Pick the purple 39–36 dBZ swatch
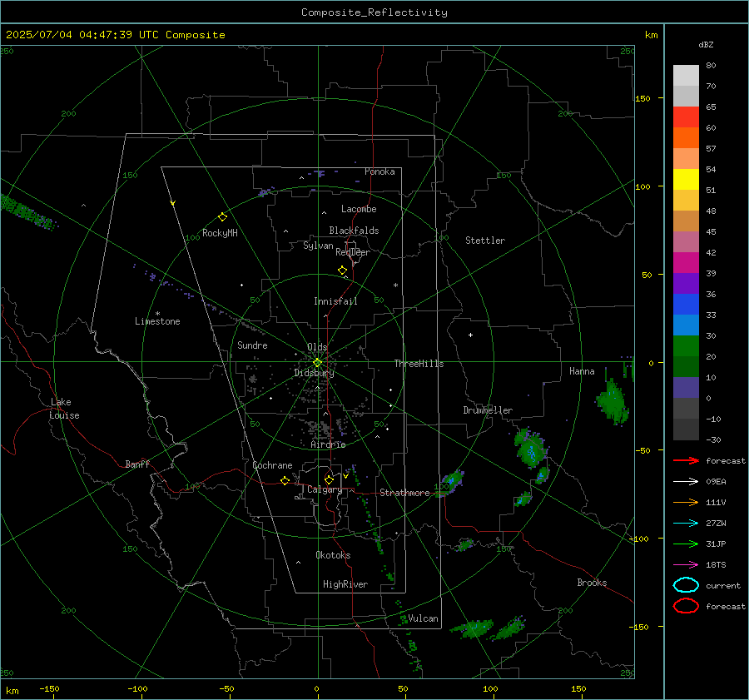 (686, 284)
